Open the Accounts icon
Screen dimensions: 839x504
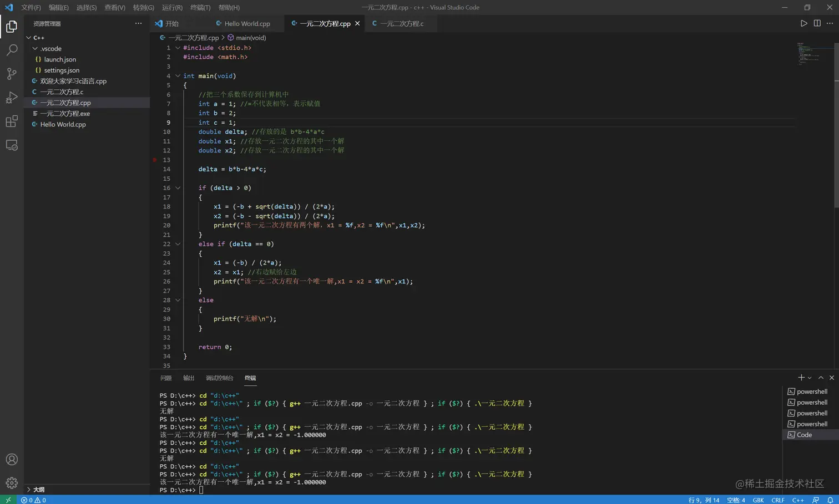[12, 460]
